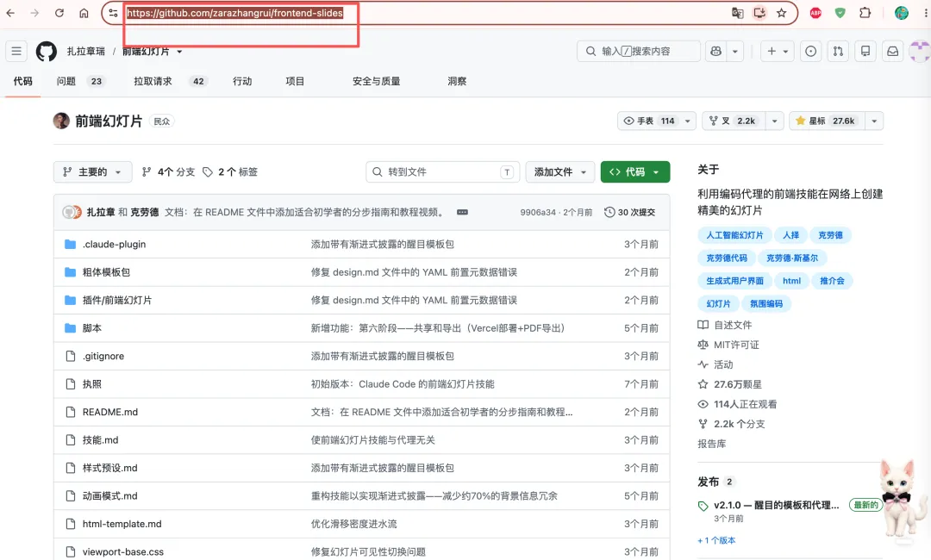Expand the star lists dropdown arrow
Image resolution: width=931 pixels, height=560 pixels.
[x=874, y=121]
